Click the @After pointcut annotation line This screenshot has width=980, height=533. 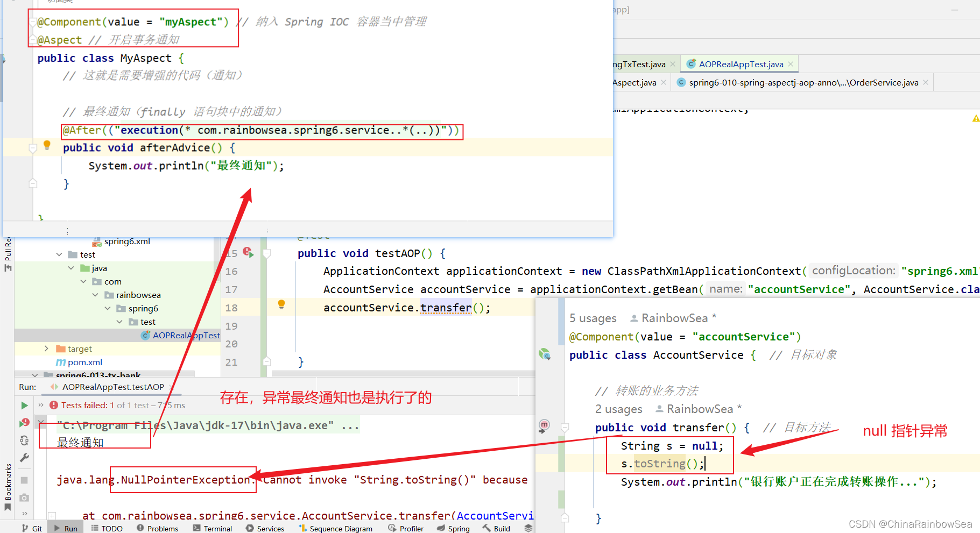[262, 130]
